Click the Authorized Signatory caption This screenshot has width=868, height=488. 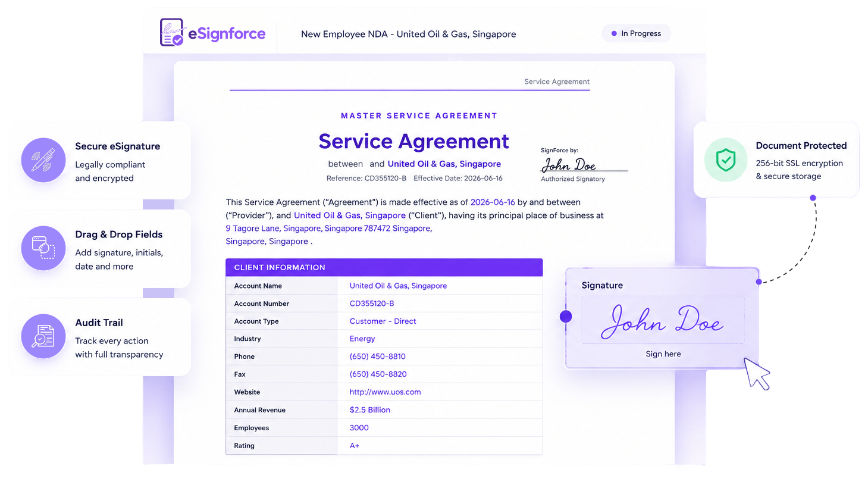573,179
